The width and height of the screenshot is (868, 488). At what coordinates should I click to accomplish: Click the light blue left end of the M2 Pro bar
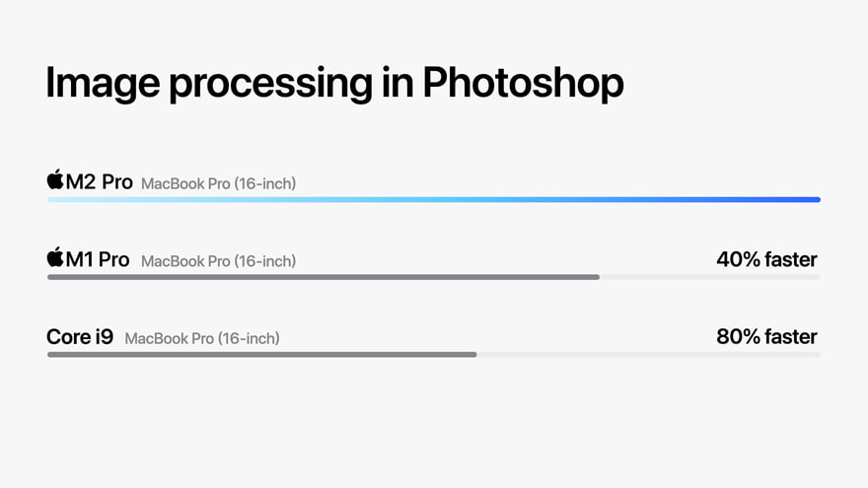click(61, 199)
